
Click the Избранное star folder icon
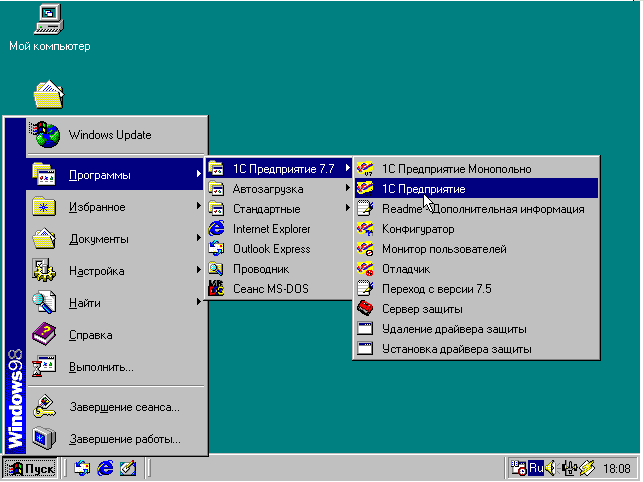click(x=44, y=207)
